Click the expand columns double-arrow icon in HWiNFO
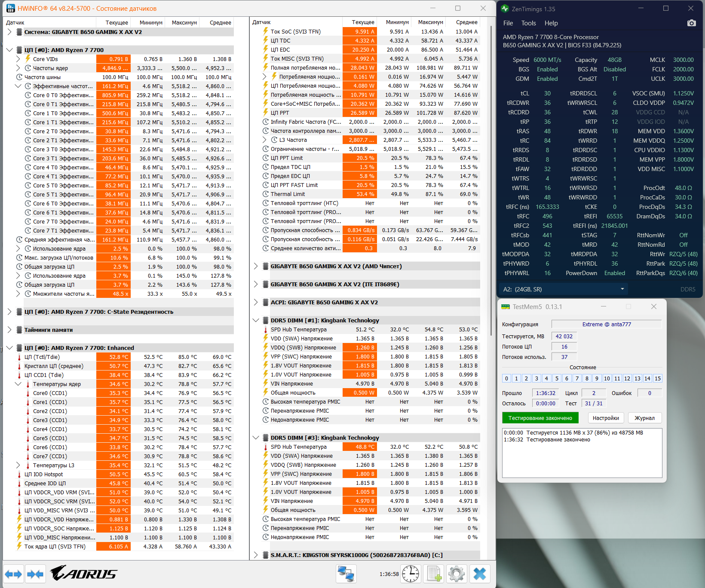 tap(13, 574)
